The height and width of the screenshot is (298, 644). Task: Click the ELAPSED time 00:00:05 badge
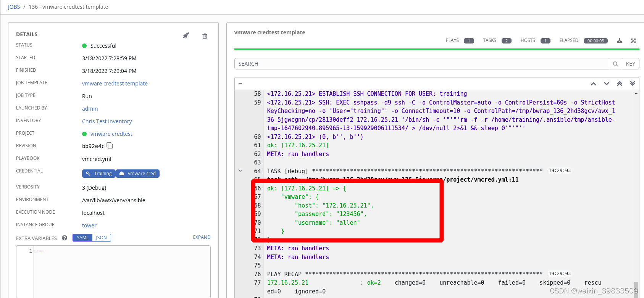tap(596, 41)
